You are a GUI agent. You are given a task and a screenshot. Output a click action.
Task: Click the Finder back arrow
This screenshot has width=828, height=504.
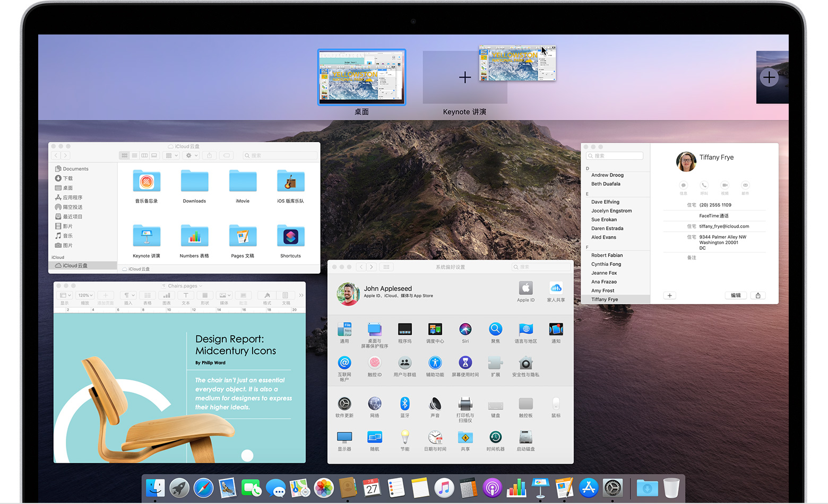pos(56,155)
